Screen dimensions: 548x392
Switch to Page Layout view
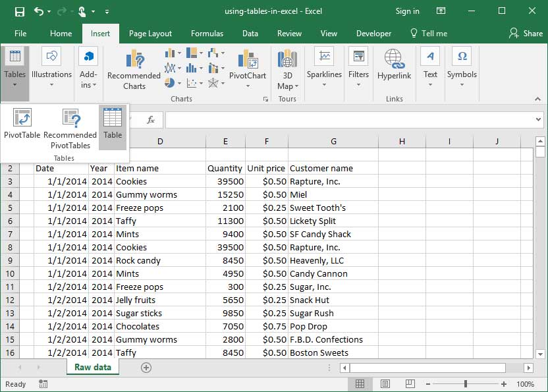click(x=385, y=384)
